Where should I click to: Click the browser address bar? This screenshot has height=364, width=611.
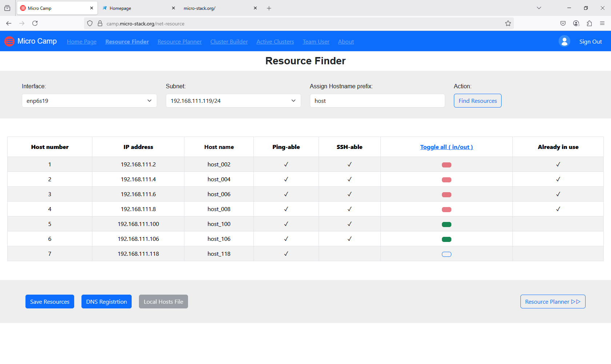coord(298,24)
